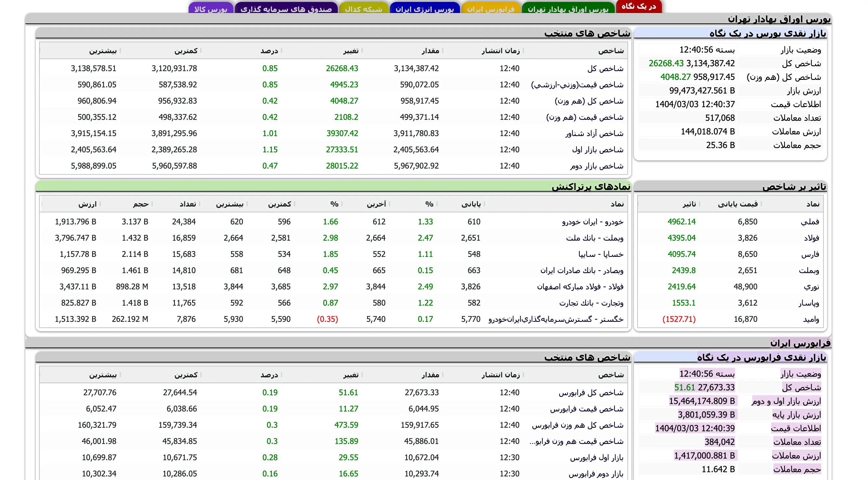Open the 'در یک نگاه' tab

[x=638, y=6]
